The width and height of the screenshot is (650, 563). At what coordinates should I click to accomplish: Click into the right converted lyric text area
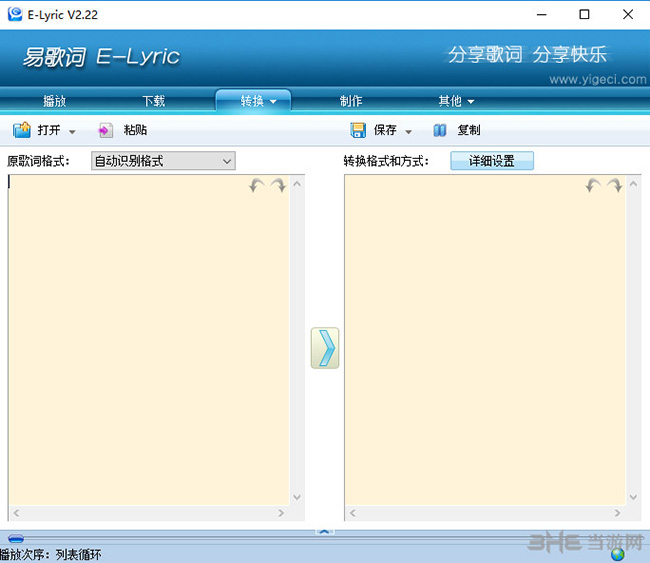[x=485, y=340]
